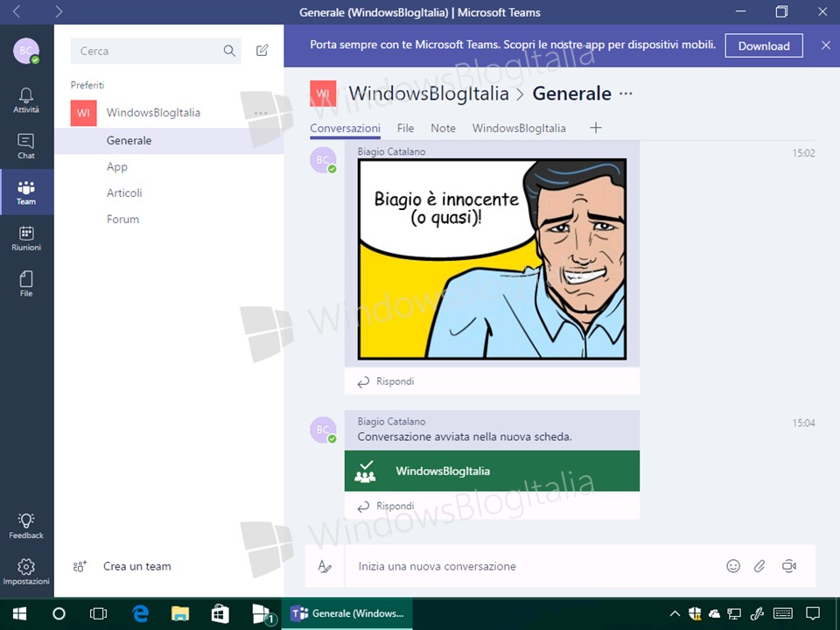
Task: Go back with the left arrow
Action: coord(17,11)
